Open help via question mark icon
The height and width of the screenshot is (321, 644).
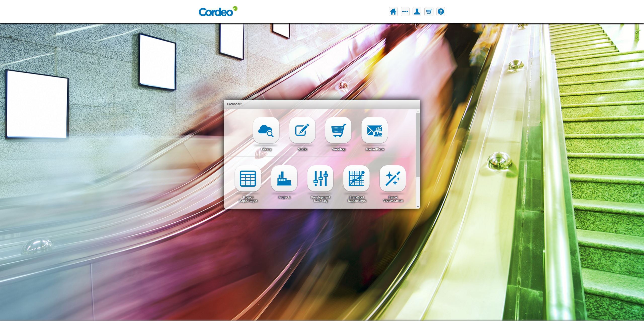click(441, 12)
